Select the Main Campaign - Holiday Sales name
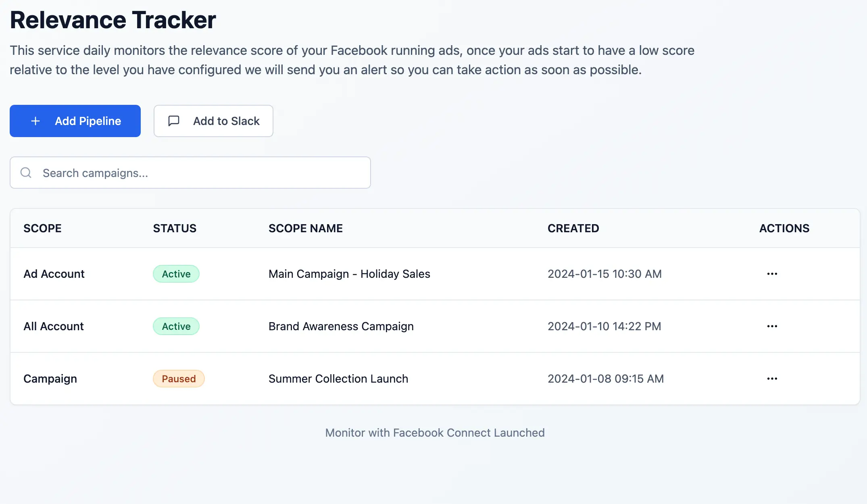Image resolution: width=867 pixels, height=504 pixels. [349, 274]
